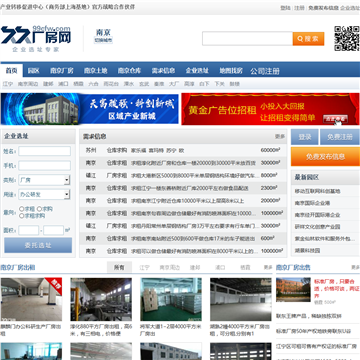The image size is (360, 360).
Task: Open the 需求信息 nav tab
Action: coord(163,71)
